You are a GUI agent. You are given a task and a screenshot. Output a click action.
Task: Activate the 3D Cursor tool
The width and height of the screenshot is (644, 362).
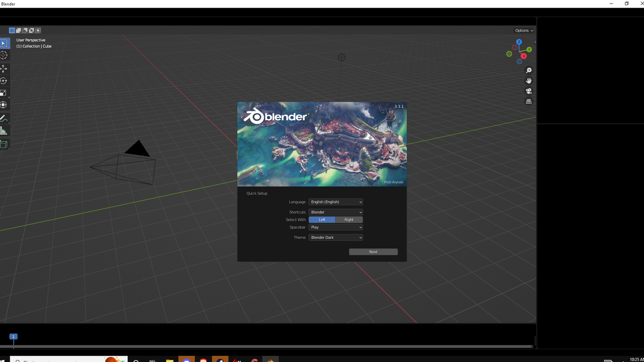4,55
